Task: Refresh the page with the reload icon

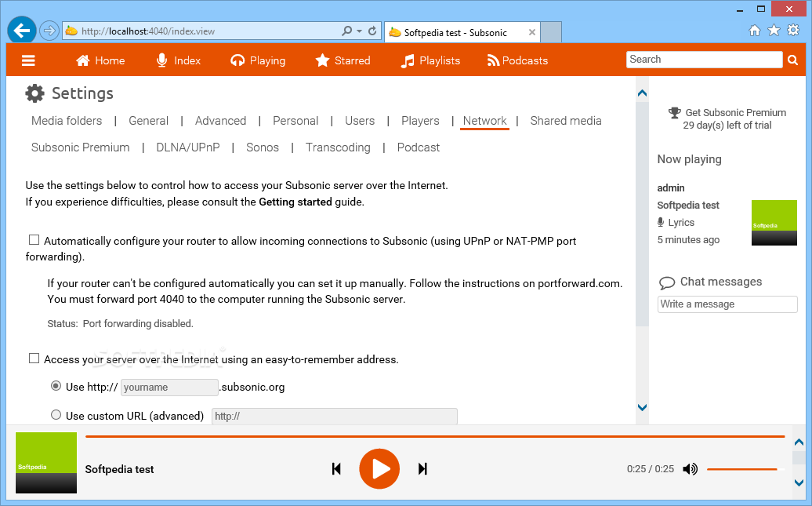Action: pyautogui.click(x=372, y=31)
